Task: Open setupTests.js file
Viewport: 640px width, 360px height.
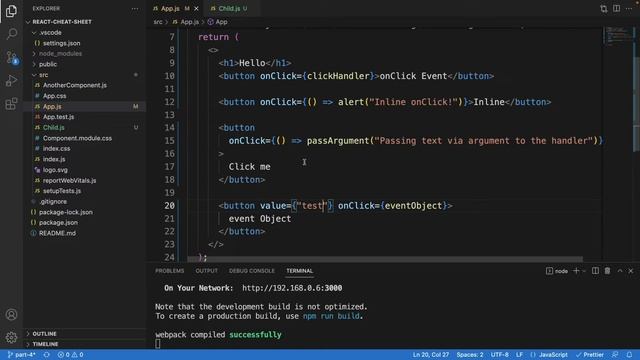Action: click(62, 191)
